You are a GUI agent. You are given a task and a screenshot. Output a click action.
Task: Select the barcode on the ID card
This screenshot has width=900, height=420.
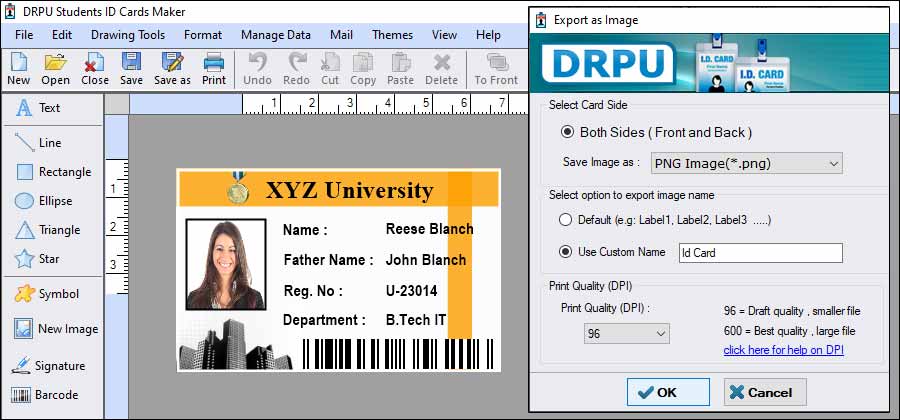(398, 354)
